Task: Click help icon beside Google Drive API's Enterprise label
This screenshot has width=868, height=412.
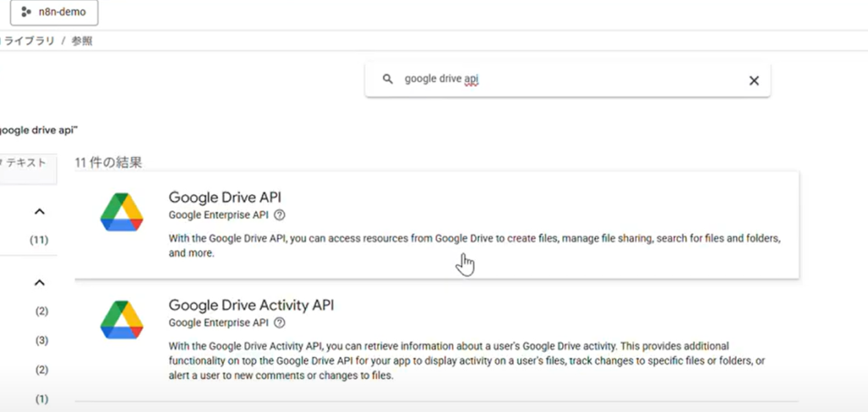Action: pyautogui.click(x=280, y=214)
